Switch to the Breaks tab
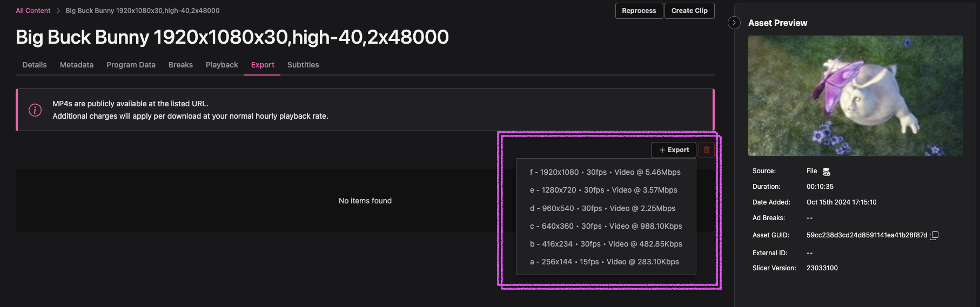The width and height of the screenshot is (980, 307). pyautogui.click(x=180, y=65)
